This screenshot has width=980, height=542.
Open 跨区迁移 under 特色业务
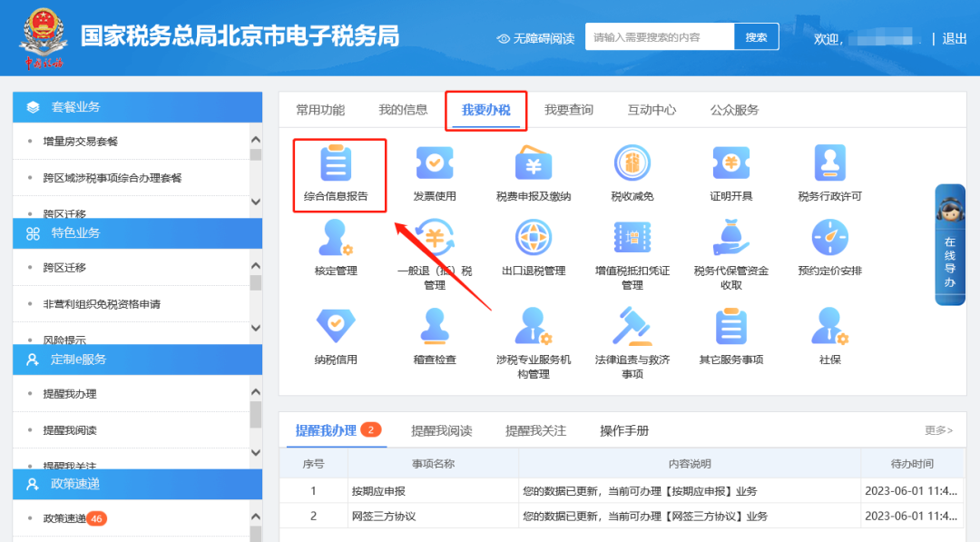click(64, 268)
